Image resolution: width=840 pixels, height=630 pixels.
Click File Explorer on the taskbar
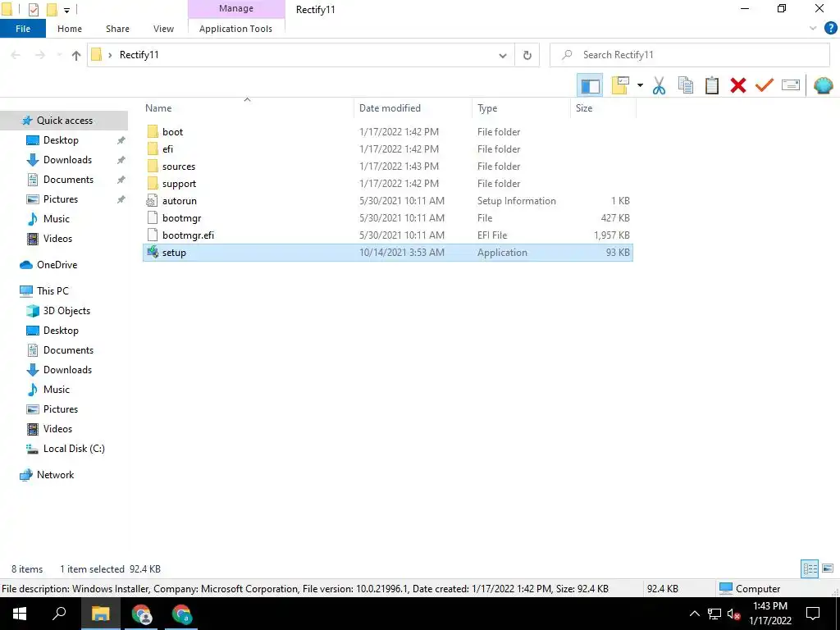pyautogui.click(x=100, y=614)
